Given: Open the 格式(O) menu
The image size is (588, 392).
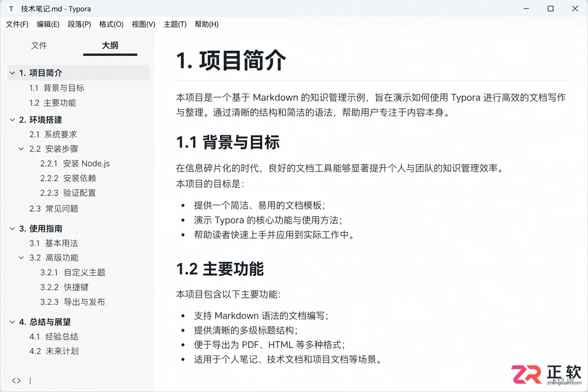Looking at the screenshot, I should 111,24.
